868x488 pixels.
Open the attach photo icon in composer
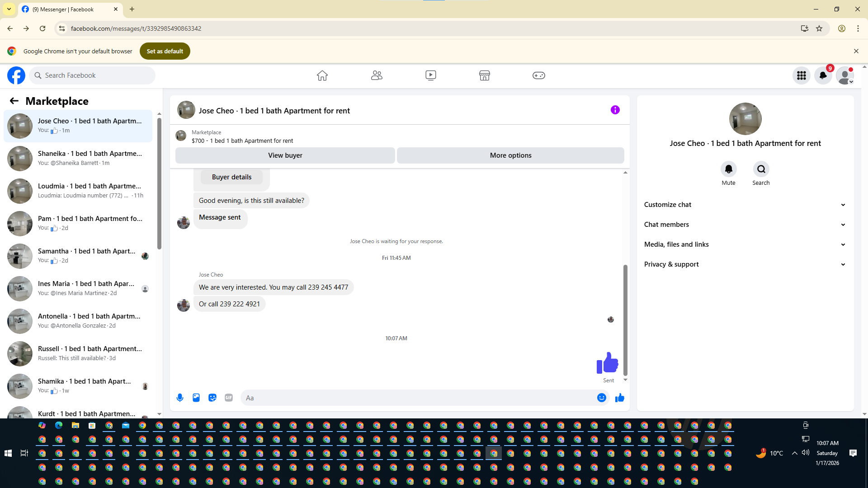tap(196, 398)
